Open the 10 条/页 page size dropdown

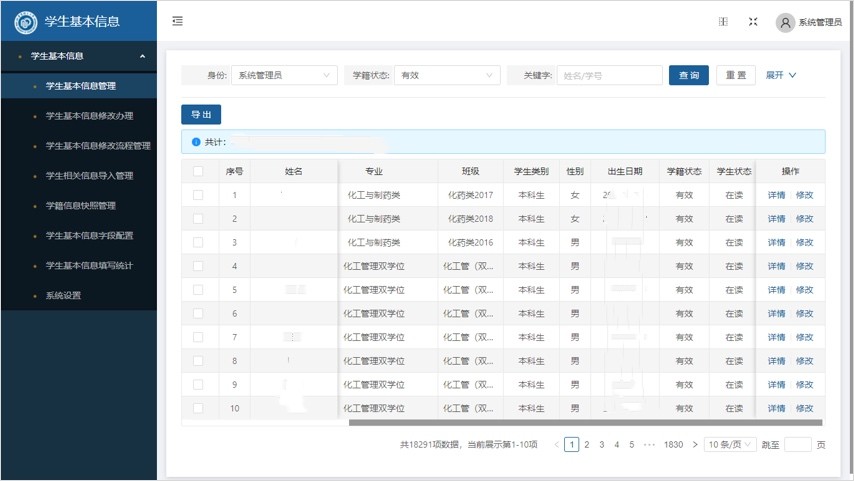coord(730,444)
